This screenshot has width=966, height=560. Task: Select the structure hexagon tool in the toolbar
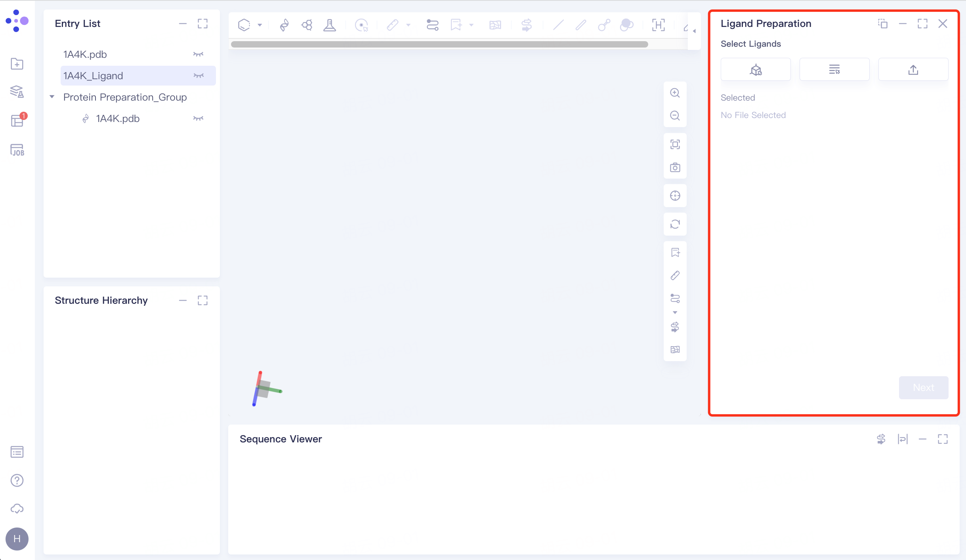pos(244,25)
